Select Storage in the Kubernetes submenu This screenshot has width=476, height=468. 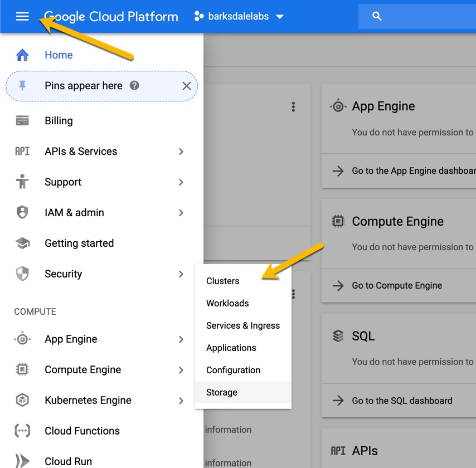pos(243,392)
